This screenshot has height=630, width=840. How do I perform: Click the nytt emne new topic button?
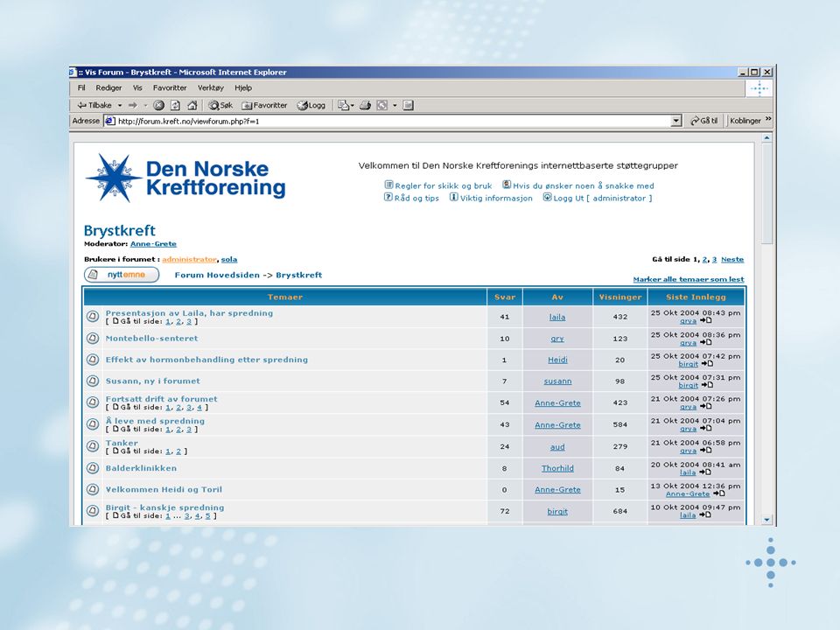coord(122,275)
